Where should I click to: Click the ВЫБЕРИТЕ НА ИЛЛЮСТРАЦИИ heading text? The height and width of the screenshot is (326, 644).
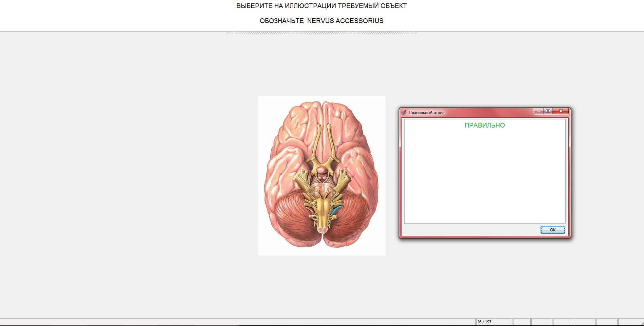pos(321,6)
